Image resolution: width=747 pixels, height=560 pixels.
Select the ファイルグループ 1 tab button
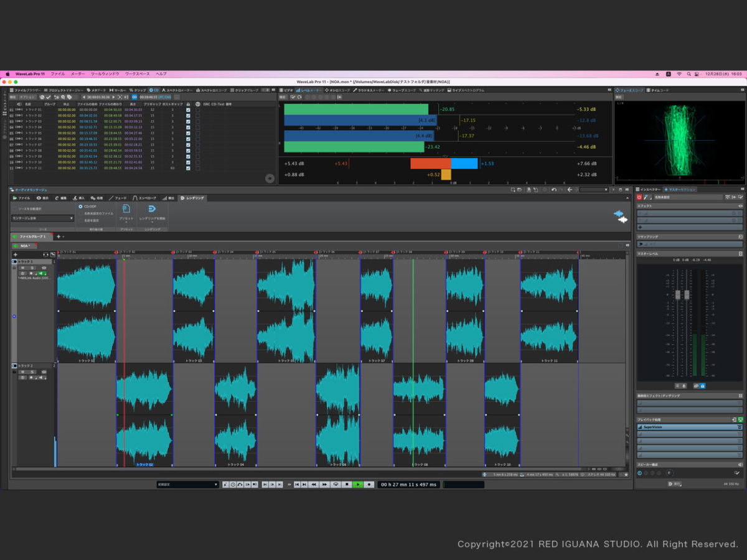32,236
